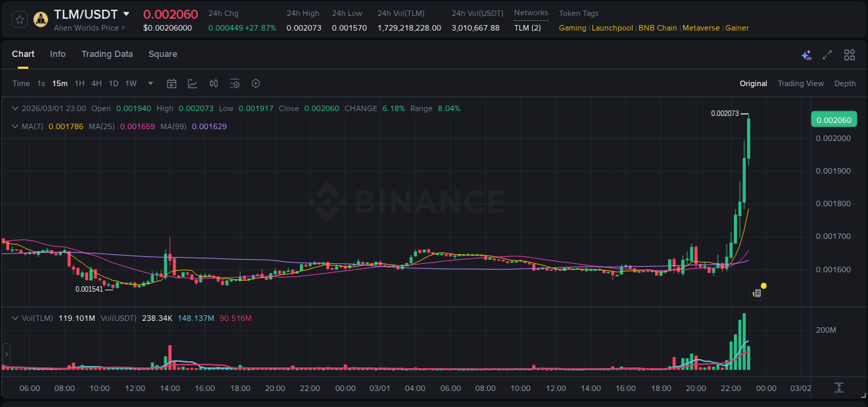Image resolution: width=868 pixels, height=407 pixels.
Task: Expand the chart to fullscreen
Action: point(827,54)
